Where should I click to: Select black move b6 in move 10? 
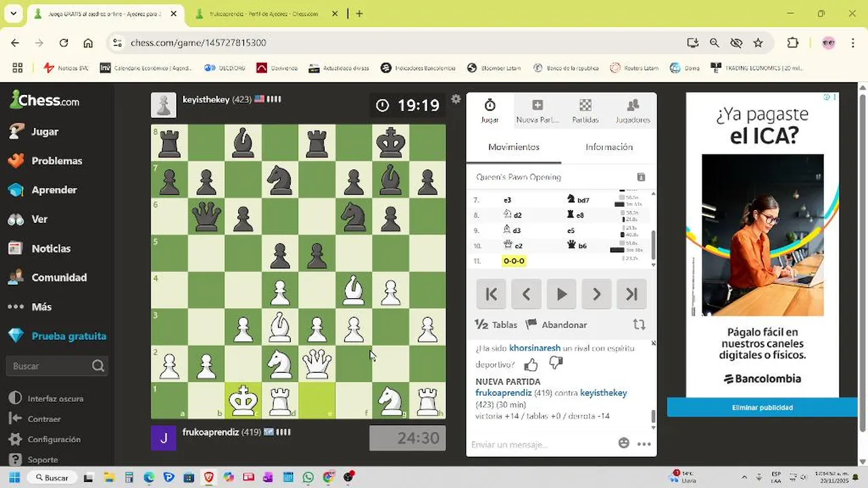pyautogui.click(x=578, y=245)
